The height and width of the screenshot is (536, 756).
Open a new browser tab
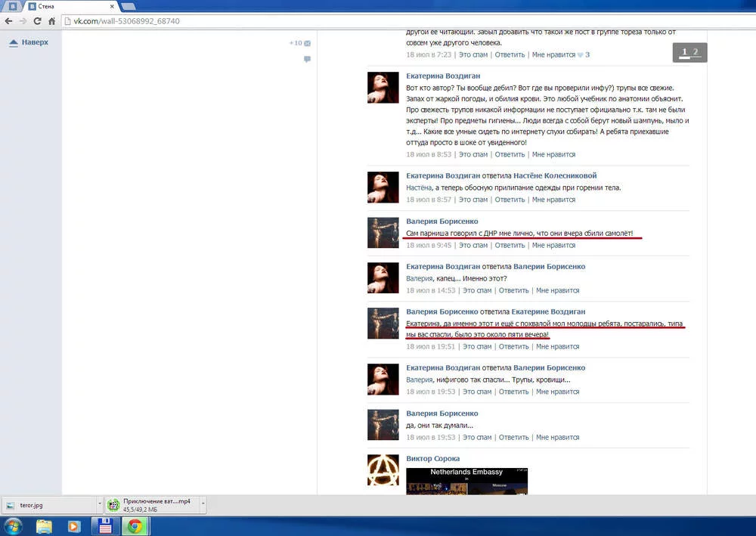click(x=129, y=6)
